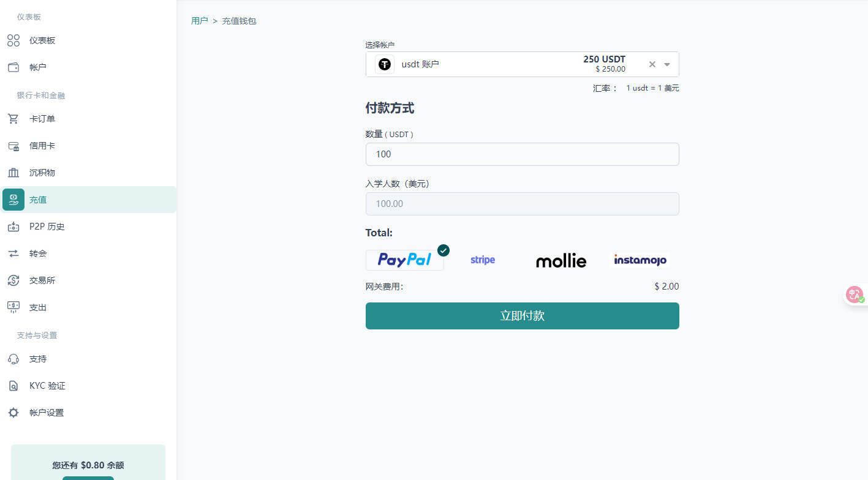Open P2P 历史 menu item
868x480 pixels.
88,227
